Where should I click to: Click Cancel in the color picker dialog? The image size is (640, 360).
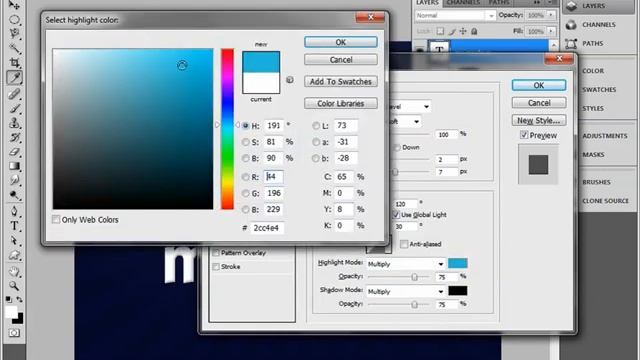pos(341,60)
